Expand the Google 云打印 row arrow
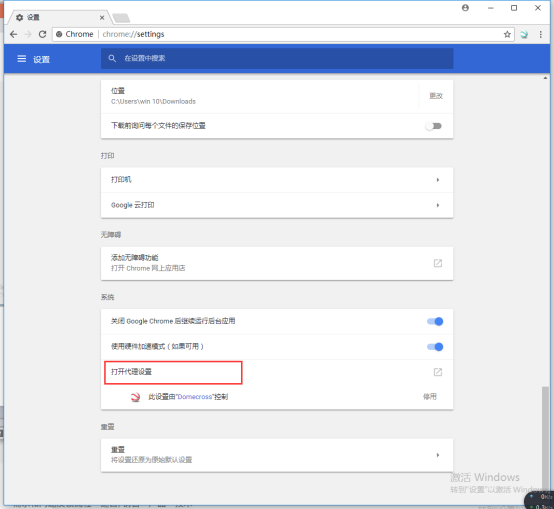 click(x=438, y=205)
